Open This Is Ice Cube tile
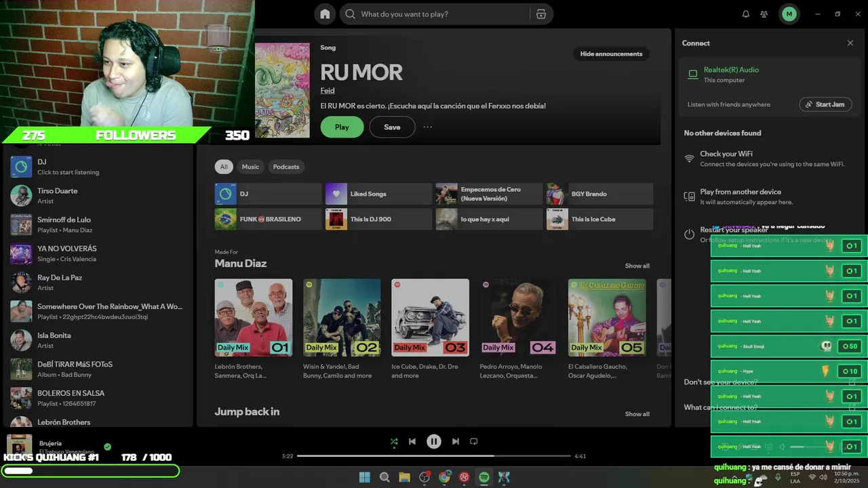 pos(600,219)
